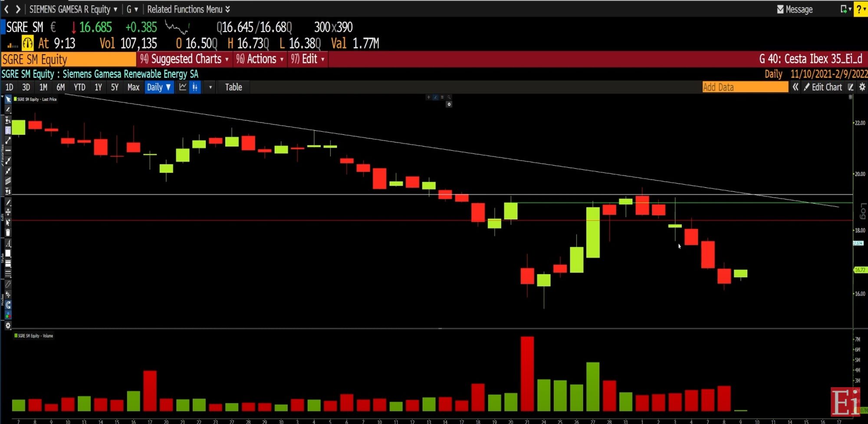The image size is (868, 424).
Task: Select the text style 'A' tool
Action: tap(8, 243)
